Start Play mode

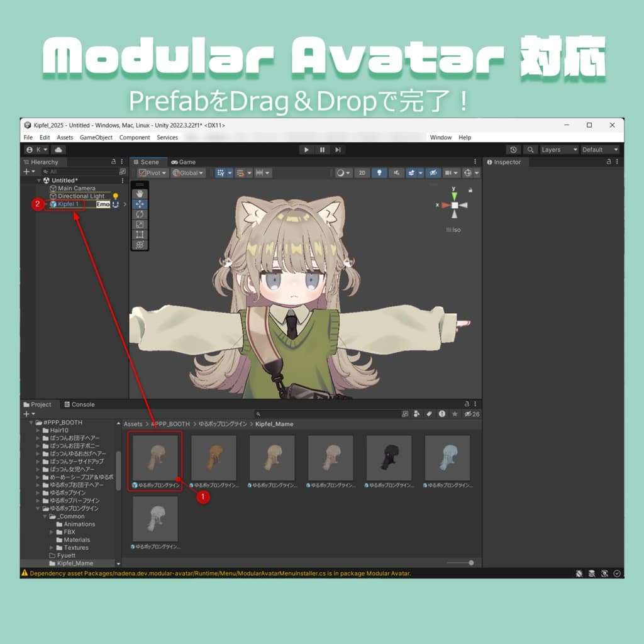[306, 150]
